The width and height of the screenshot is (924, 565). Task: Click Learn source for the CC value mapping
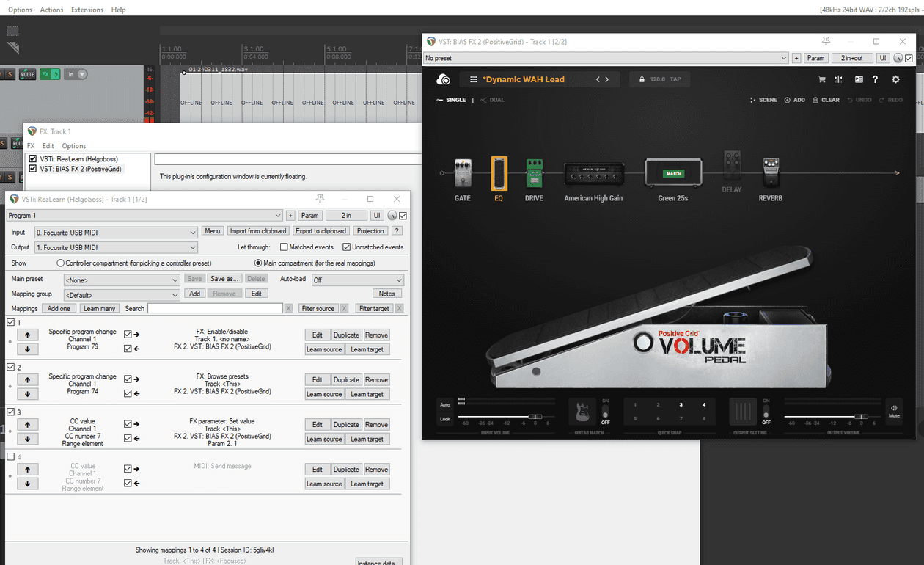pyautogui.click(x=324, y=438)
